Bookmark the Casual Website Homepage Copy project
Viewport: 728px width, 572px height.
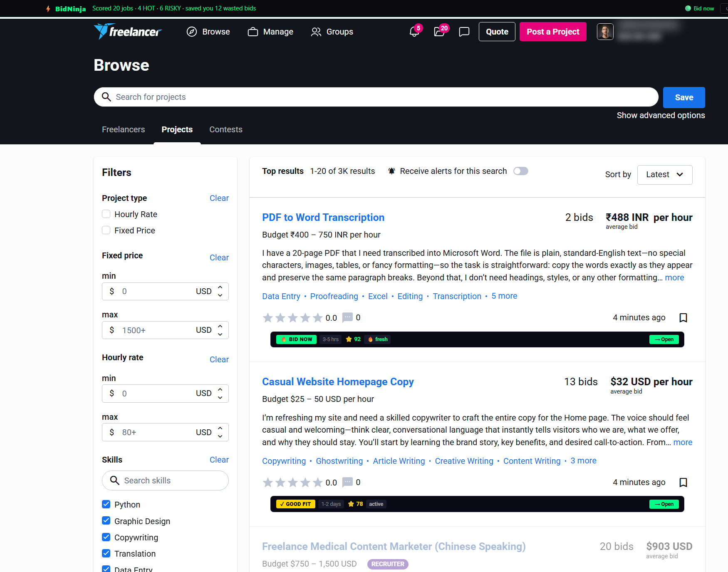[683, 483]
